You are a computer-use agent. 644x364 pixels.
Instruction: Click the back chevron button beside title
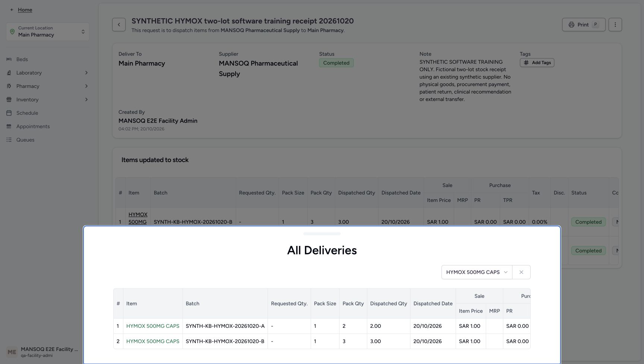[119, 25]
